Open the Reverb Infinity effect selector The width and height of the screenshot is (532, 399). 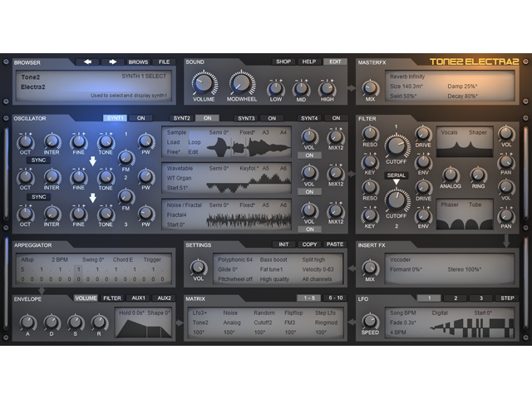[x=407, y=76]
